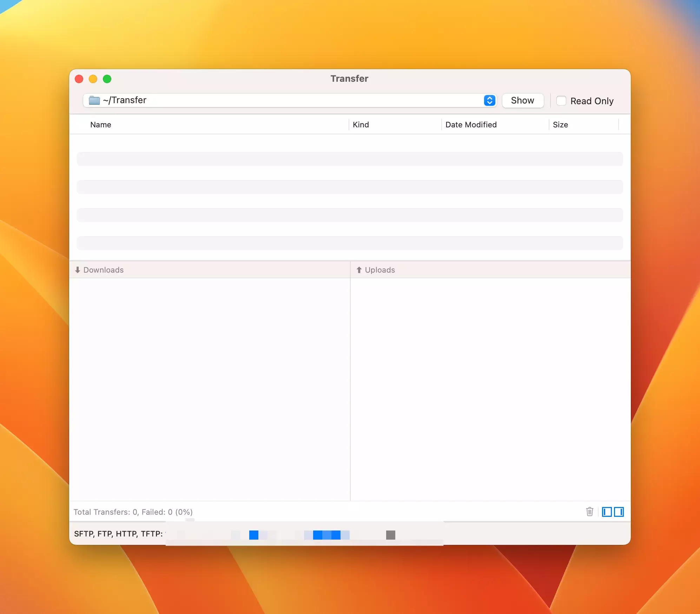
Task: Sort by the Date Modified column header
Action: [x=471, y=125]
